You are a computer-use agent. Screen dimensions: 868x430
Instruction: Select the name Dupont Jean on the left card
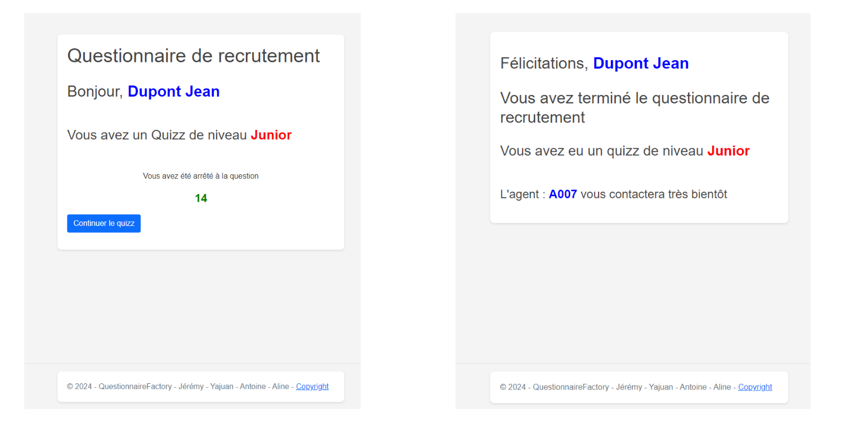(x=173, y=91)
